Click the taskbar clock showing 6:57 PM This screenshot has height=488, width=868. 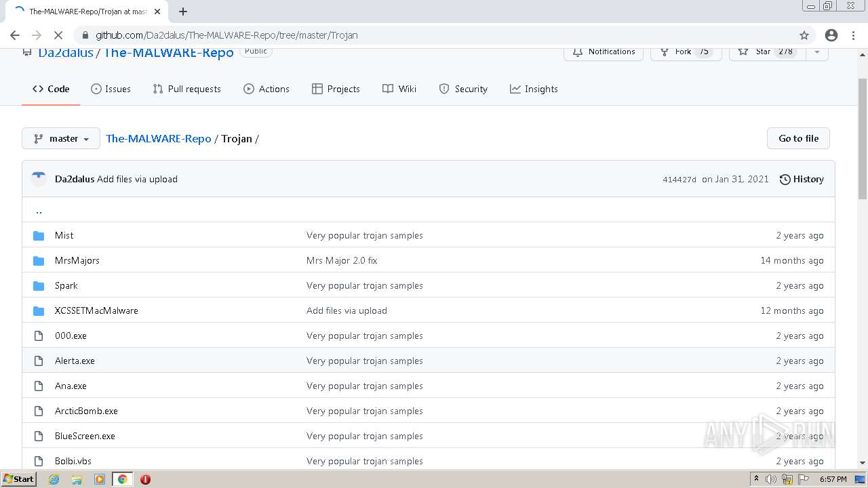coord(833,479)
